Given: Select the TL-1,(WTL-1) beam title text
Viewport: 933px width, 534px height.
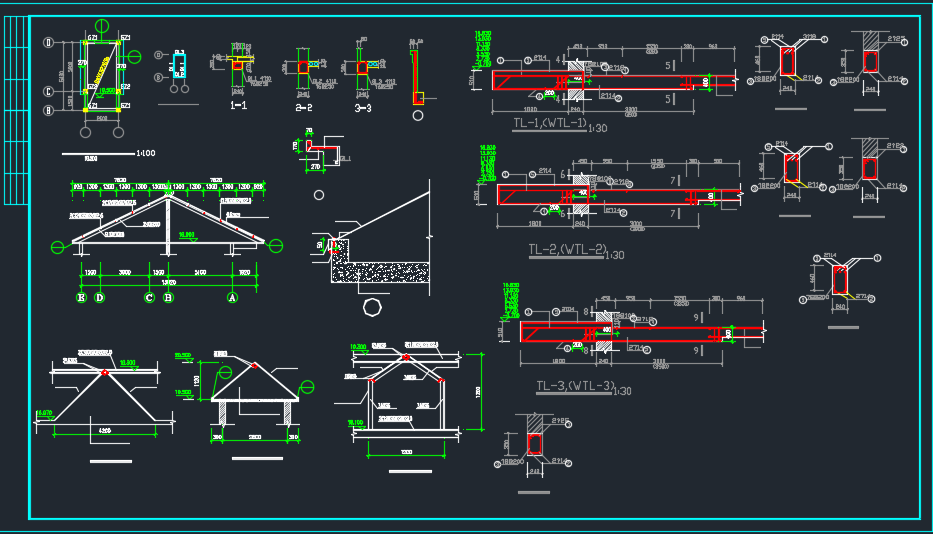Looking at the screenshot, I should coord(550,123).
